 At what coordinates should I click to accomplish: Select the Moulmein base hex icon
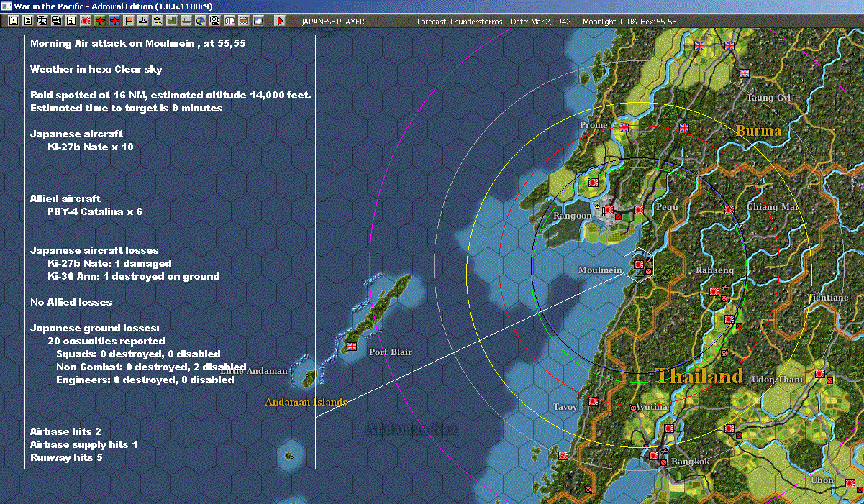tap(637, 265)
